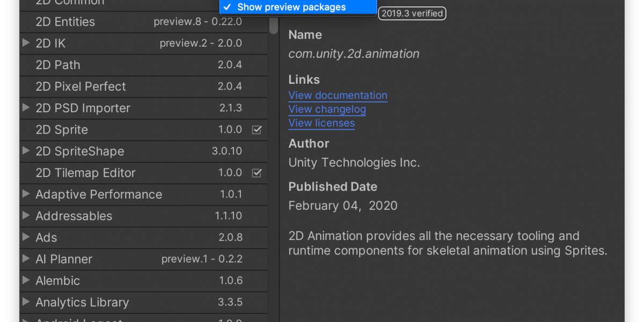Expand the 2D PSD Importer entry
The image size is (644, 322).
pyautogui.click(x=26, y=108)
